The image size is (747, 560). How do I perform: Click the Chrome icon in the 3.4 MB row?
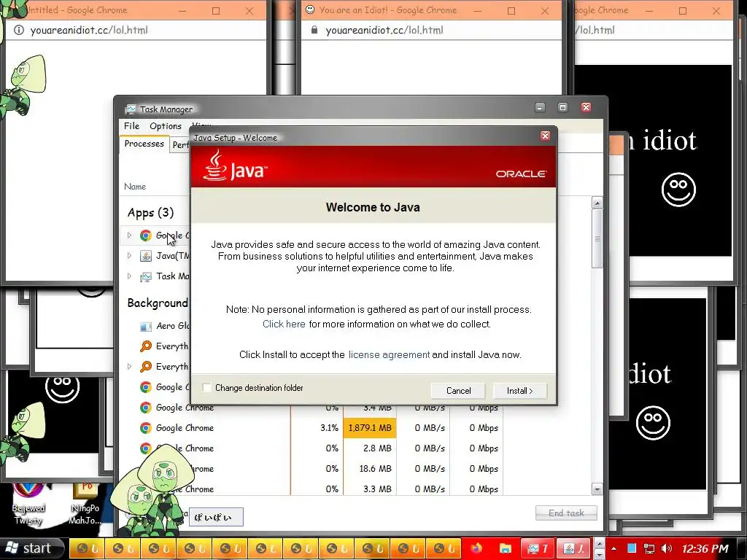(146, 408)
